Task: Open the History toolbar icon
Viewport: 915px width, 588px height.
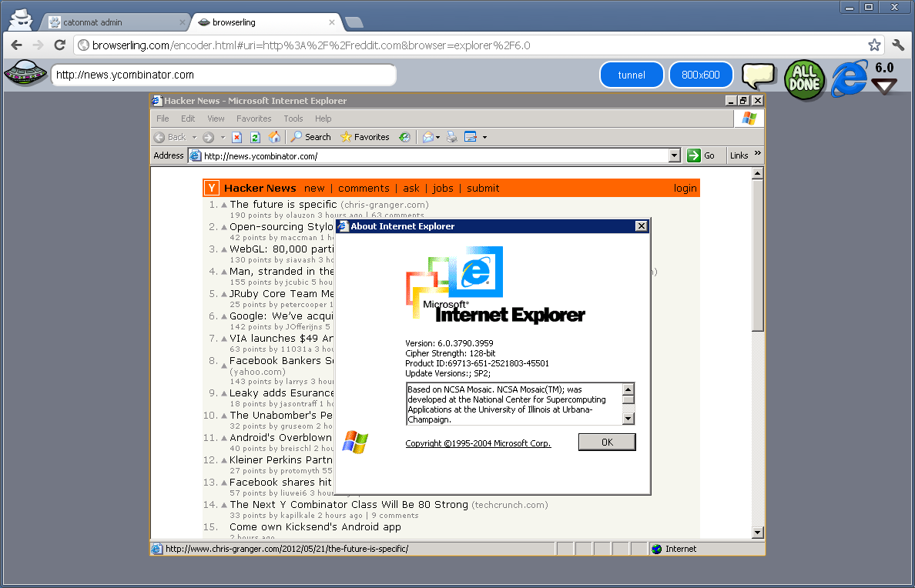Action: (404, 137)
